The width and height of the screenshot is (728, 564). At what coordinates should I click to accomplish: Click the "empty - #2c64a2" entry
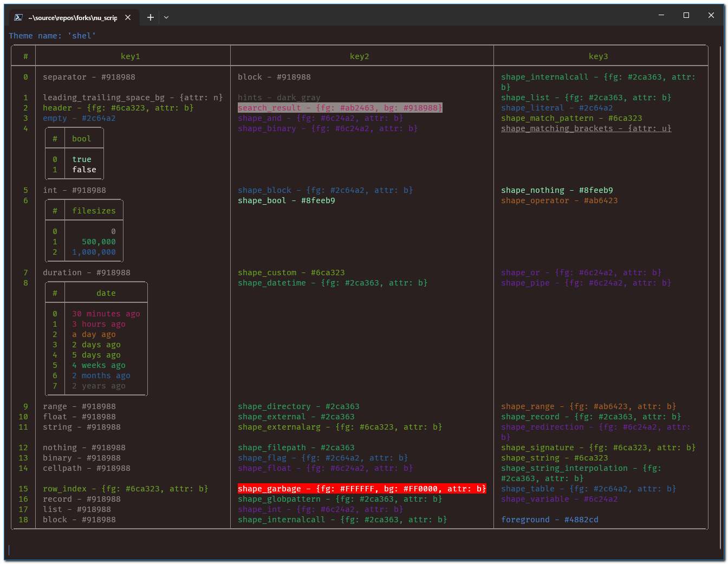click(80, 118)
